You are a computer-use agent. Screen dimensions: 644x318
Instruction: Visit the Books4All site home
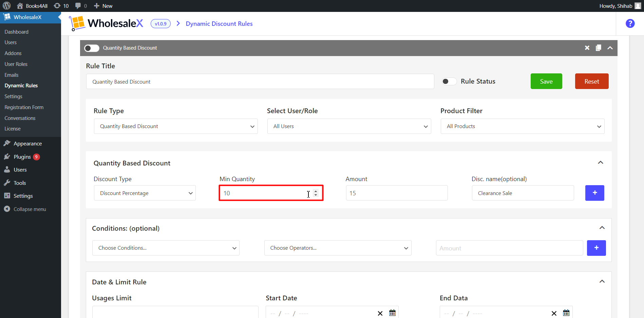coord(32,6)
